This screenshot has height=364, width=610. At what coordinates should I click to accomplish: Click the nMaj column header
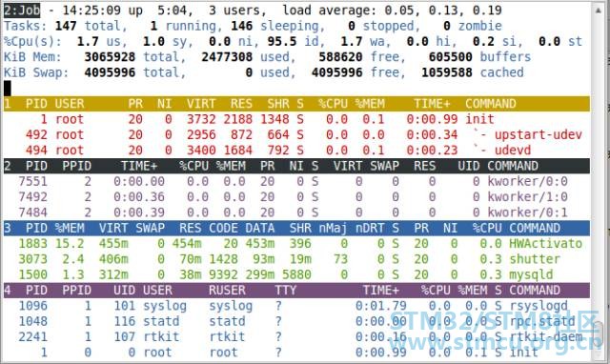click(333, 229)
